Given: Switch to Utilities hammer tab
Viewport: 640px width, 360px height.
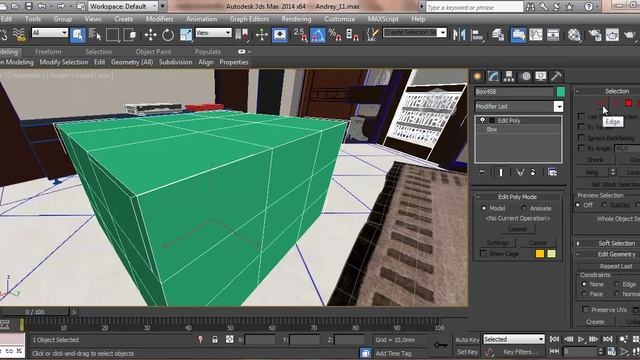Looking at the screenshot, I should pos(556,76).
